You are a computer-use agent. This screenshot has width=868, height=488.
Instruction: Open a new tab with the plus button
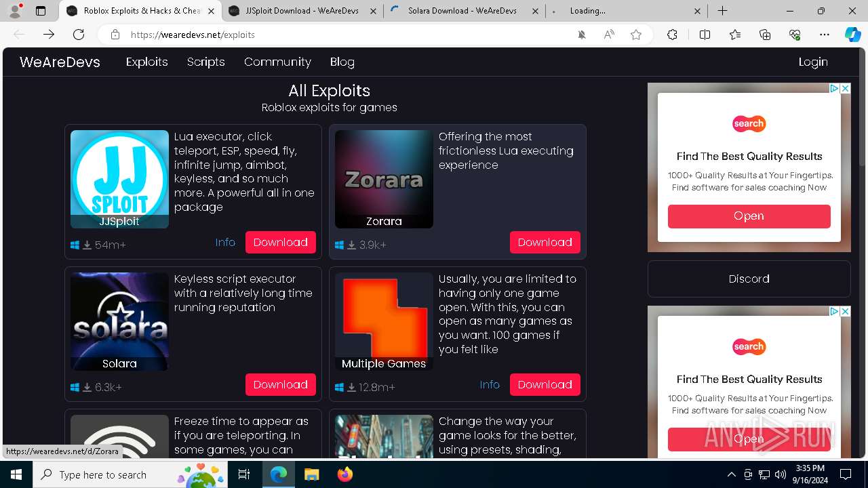tap(723, 11)
